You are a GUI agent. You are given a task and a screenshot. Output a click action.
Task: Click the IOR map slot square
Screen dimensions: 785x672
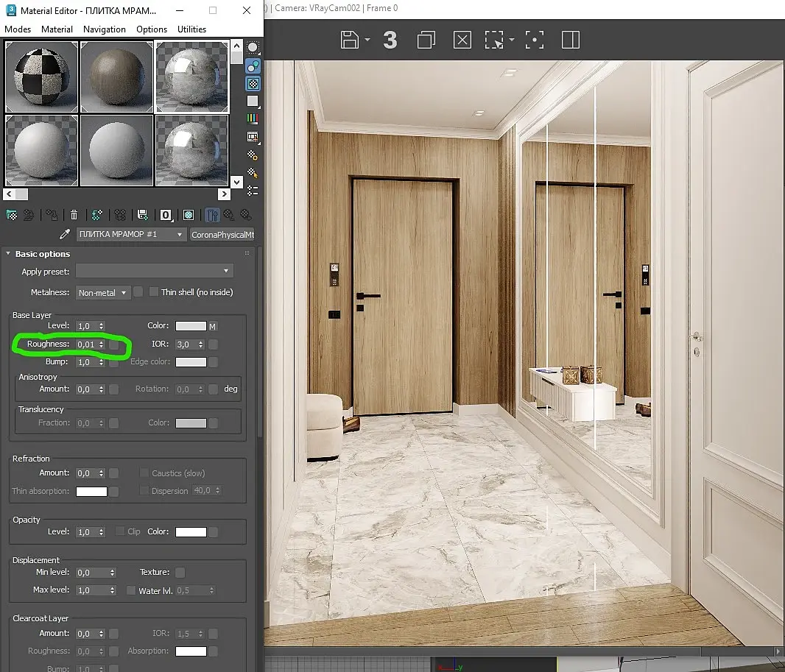[x=214, y=344]
